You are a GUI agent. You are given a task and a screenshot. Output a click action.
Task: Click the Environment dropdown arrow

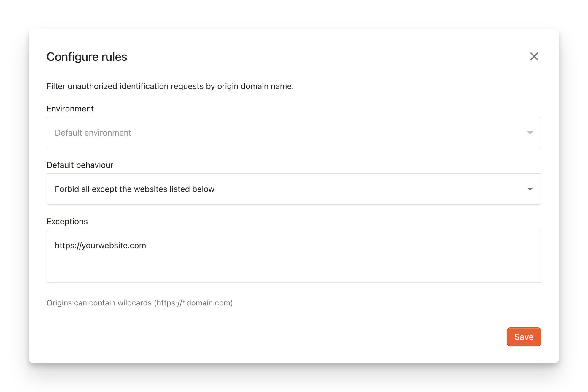click(x=530, y=133)
